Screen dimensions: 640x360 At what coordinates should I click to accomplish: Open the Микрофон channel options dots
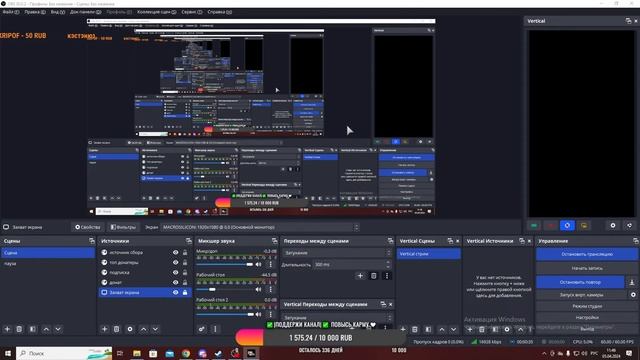[270, 264]
